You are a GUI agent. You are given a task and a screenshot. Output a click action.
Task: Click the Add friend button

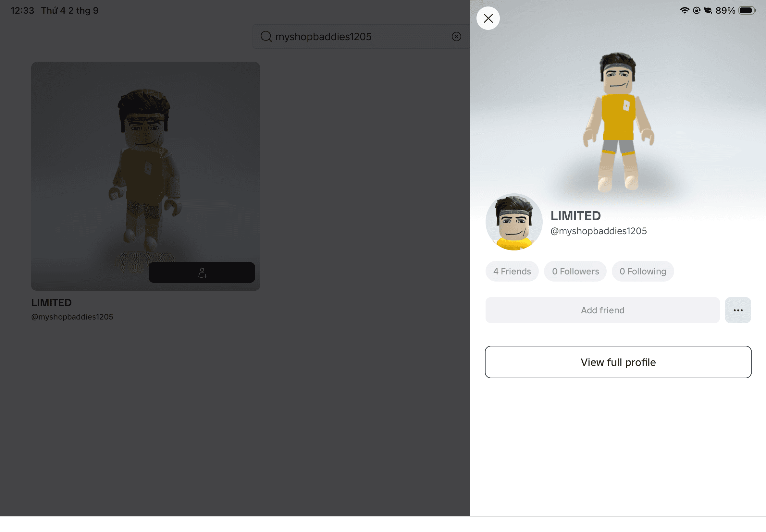pos(602,310)
